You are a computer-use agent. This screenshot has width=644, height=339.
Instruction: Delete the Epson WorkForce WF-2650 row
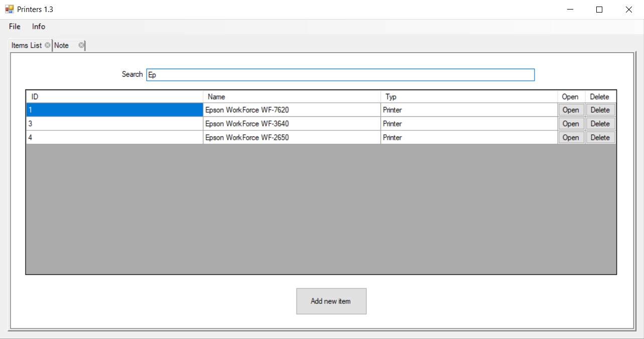coord(600,137)
